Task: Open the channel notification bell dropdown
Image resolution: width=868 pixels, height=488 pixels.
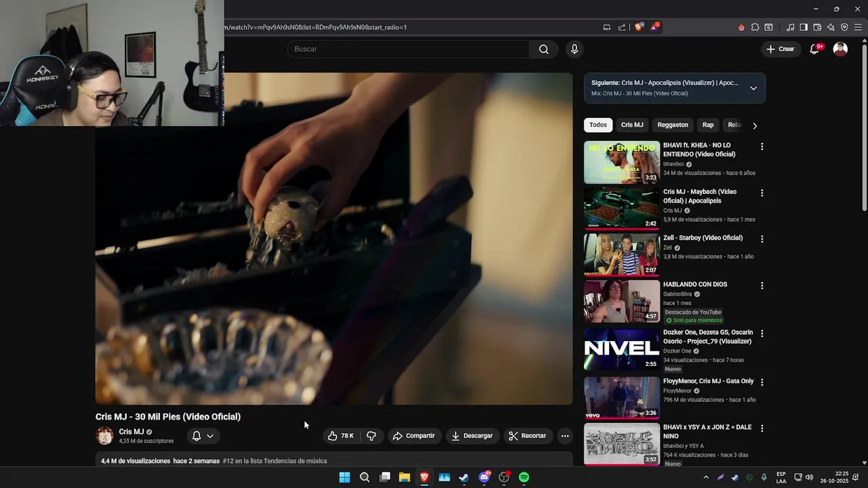Action: coord(203,436)
